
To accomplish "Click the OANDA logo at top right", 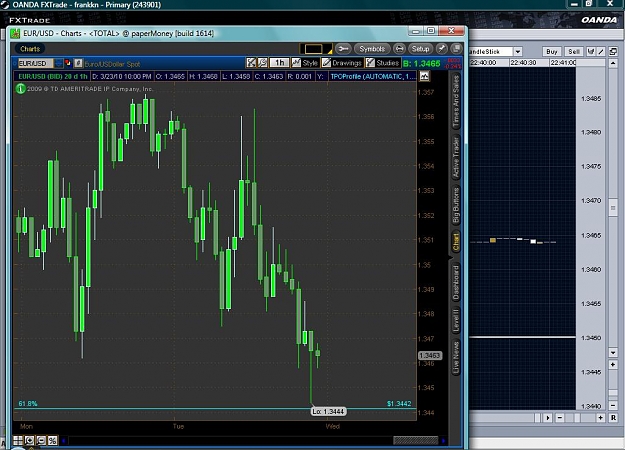I will point(599,20).
